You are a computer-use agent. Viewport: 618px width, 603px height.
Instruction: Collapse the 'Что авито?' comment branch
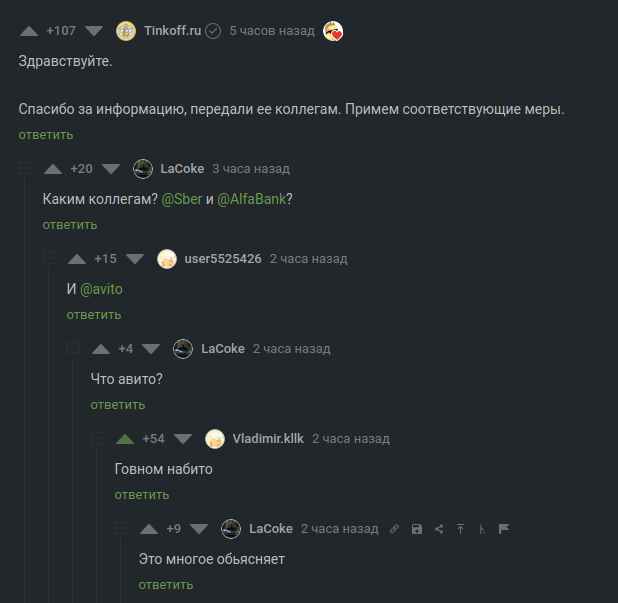tap(73, 349)
